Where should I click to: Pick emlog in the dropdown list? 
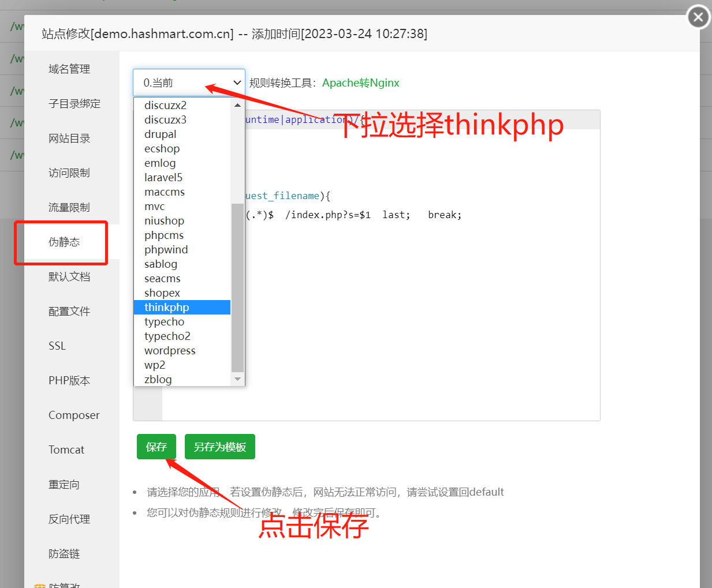click(182, 163)
